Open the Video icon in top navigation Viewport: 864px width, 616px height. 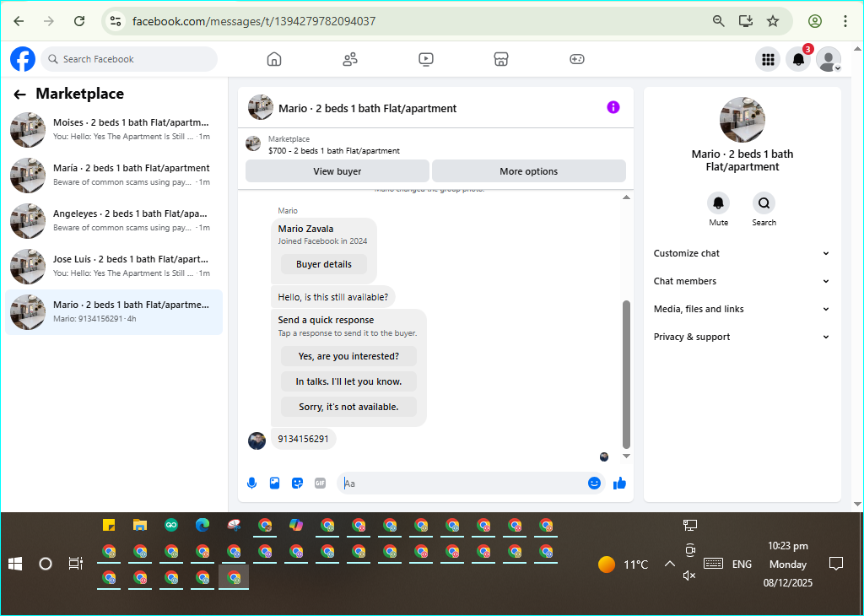pyautogui.click(x=426, y=59)
